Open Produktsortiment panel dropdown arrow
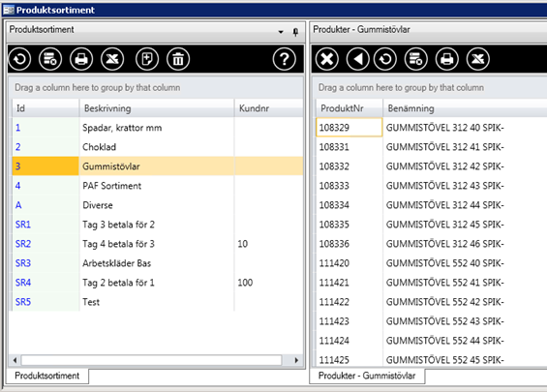The width and height of the screenshot is (547, 392). pyautogui.click(x=281, y=32)
